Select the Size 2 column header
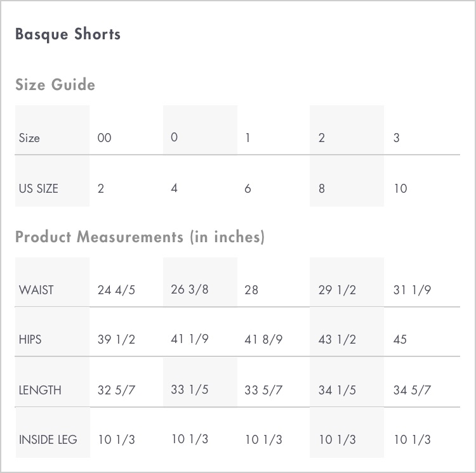Screen dimensions: 476x473 click(x=322, y=138)
